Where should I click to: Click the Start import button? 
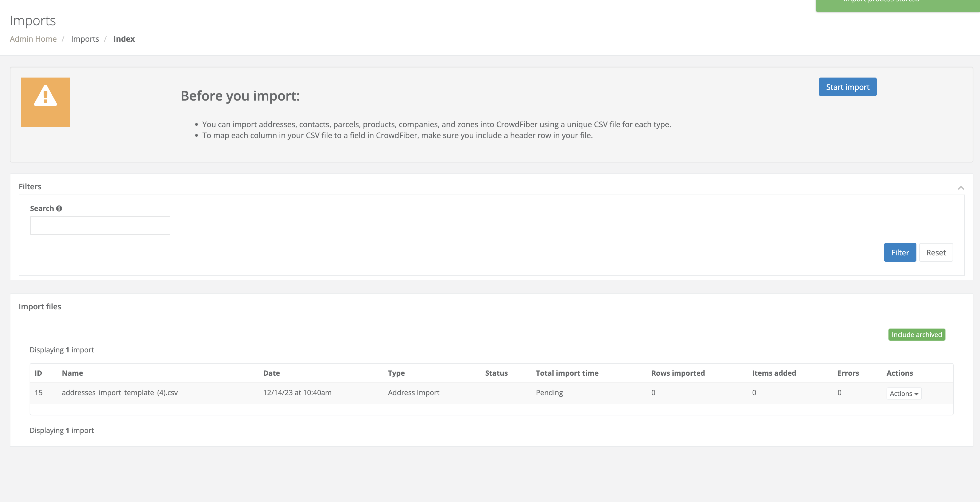pyautogui.click(x=848, y=87)
